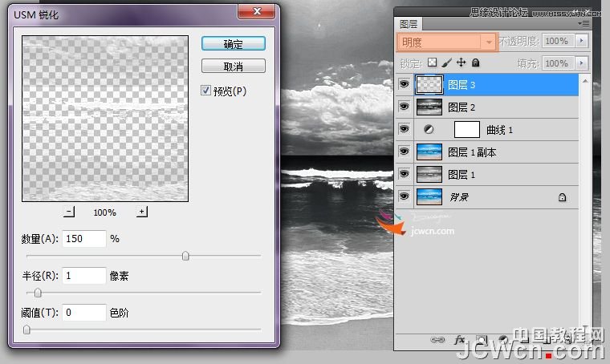Viewport: 610px width, 364px height.
Task: Click the 半径(R) input field showing 1
Action: [x=84, y=276]
